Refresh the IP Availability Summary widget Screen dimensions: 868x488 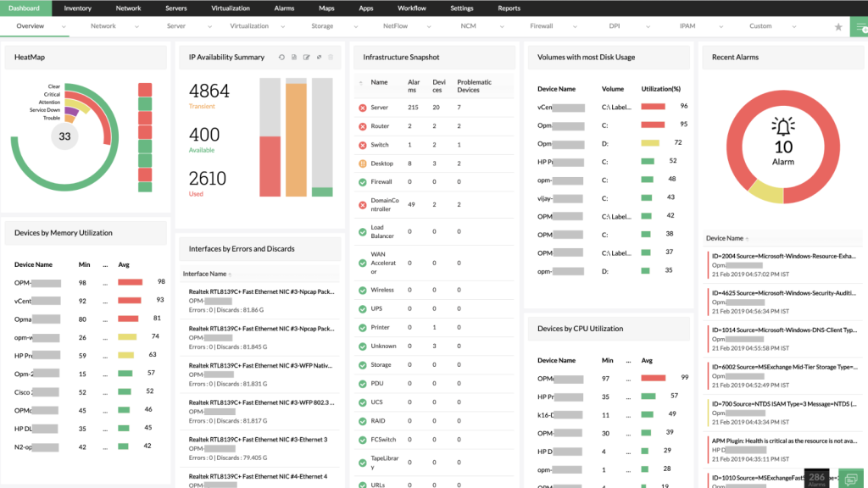coord(281,57)
